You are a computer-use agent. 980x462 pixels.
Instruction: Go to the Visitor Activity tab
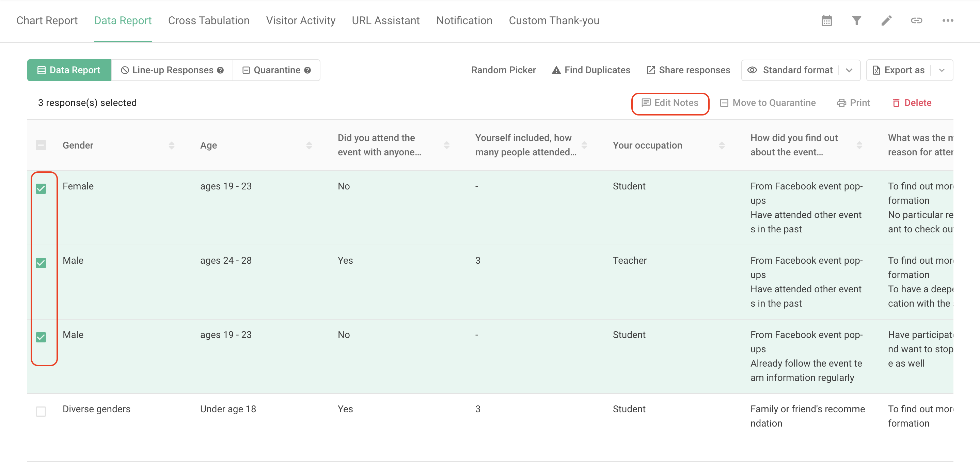pyautogui.click(x=301, y=20)
